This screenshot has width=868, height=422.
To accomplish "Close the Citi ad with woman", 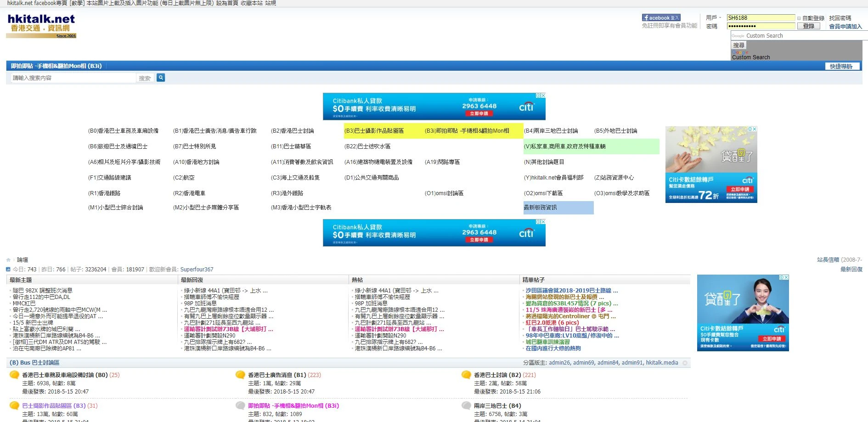I will [x=787, y=277].
